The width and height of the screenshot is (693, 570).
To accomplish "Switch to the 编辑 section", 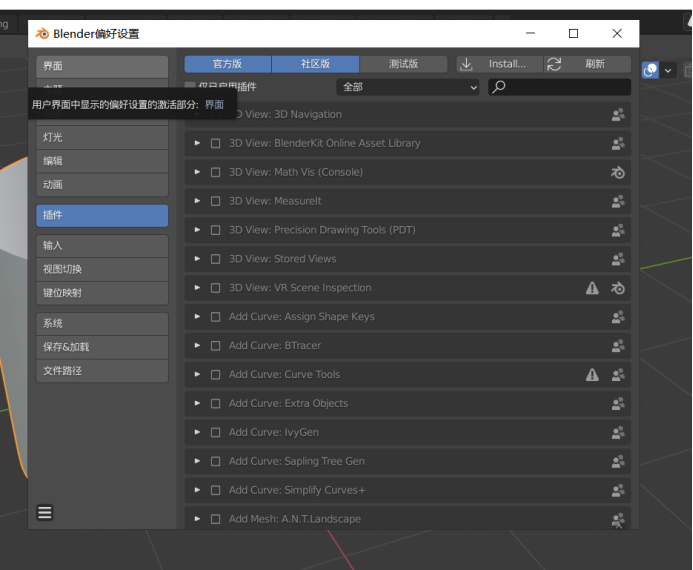I will (x=102, y=161).
